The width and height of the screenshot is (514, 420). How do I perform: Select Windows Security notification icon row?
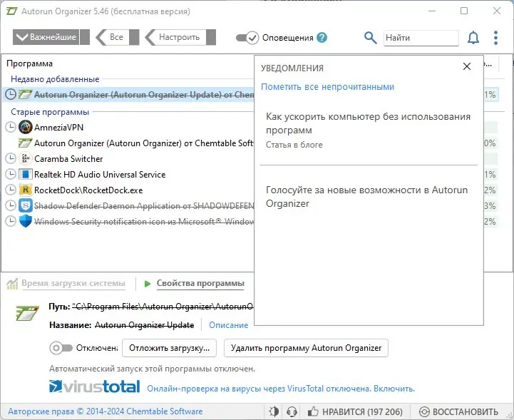144,222
